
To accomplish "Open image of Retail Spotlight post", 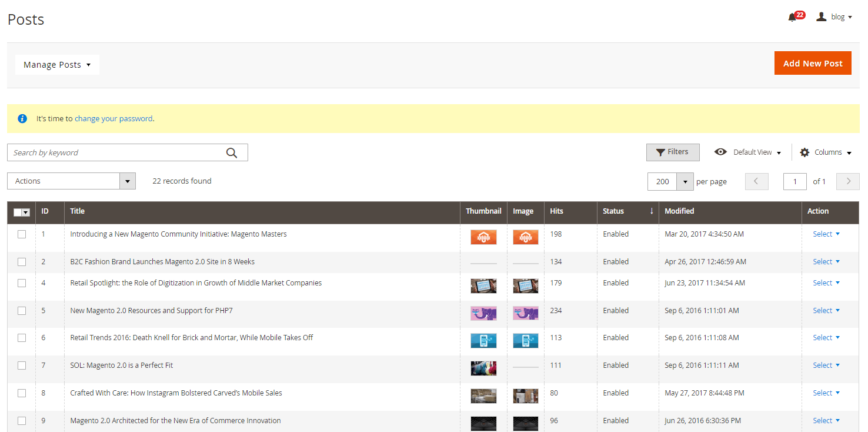I will coord(526,286).
